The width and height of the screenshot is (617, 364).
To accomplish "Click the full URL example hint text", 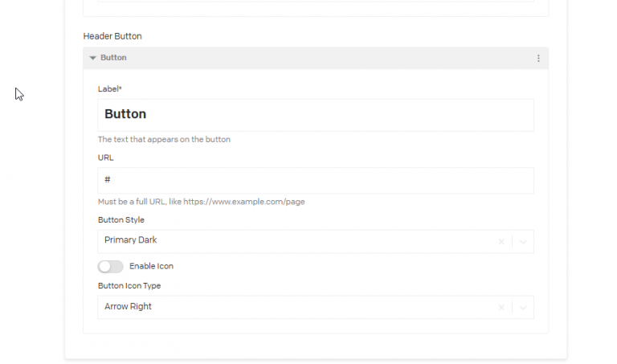I will (x=201, y=202).
